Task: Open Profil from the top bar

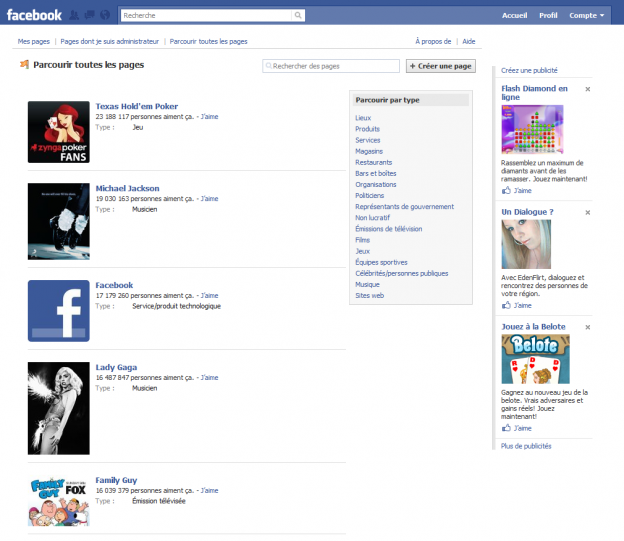Action: point(548,15)
